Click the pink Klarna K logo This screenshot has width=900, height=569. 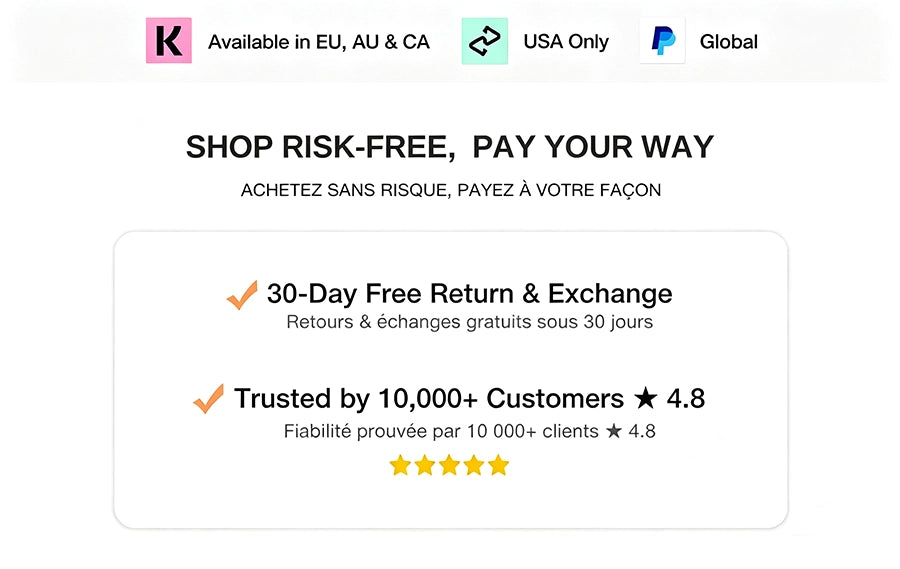pyautogui.click(x=169, y=40)
